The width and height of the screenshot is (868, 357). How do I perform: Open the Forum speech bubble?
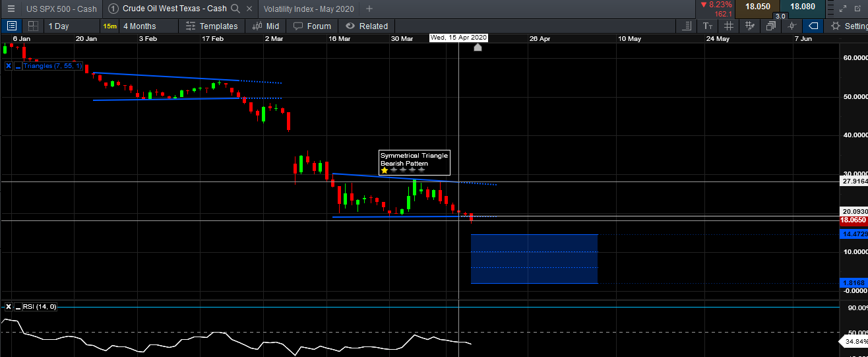pos(298,26)
